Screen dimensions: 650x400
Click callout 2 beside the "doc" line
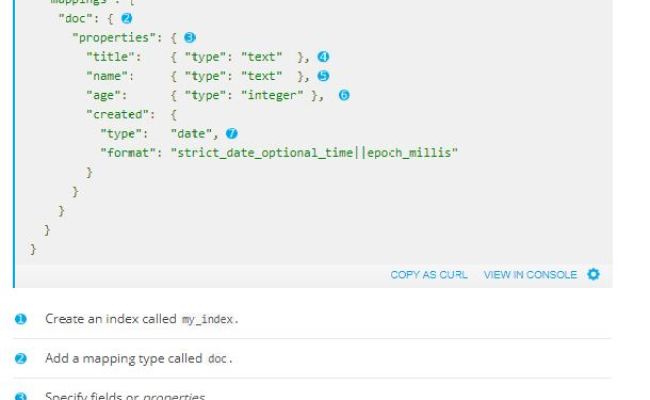click(126, 18)
